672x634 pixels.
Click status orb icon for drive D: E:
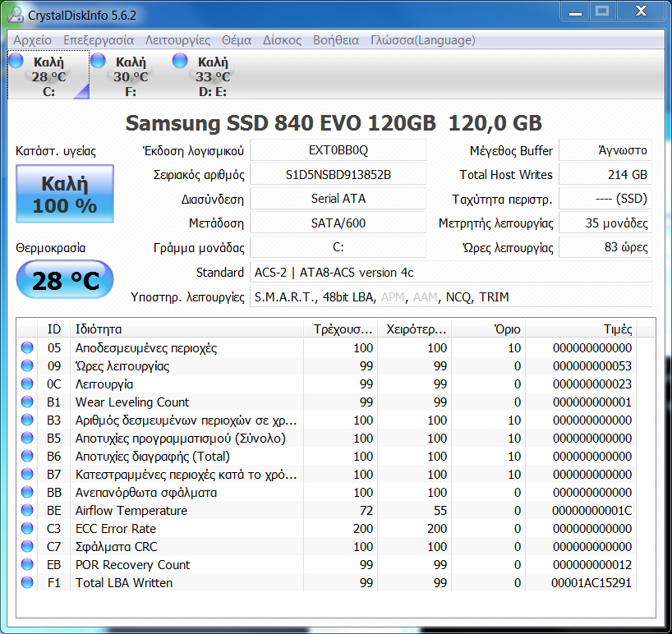coord(180,61)
